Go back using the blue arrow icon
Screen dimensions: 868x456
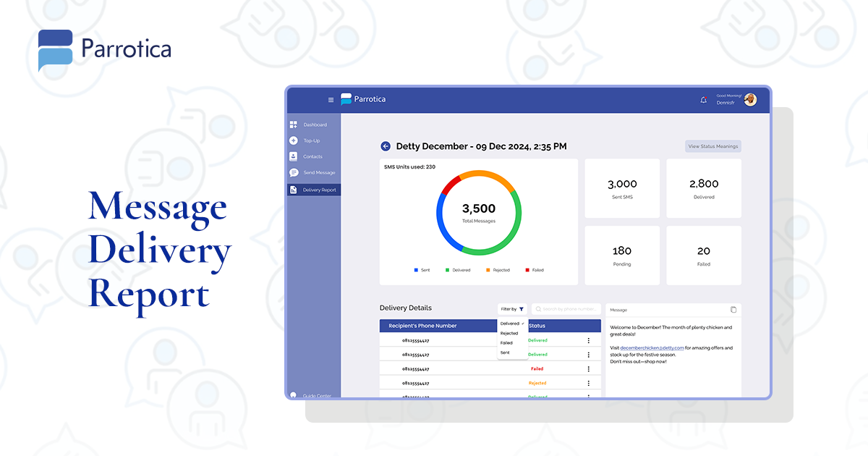(x=386, y=146)
